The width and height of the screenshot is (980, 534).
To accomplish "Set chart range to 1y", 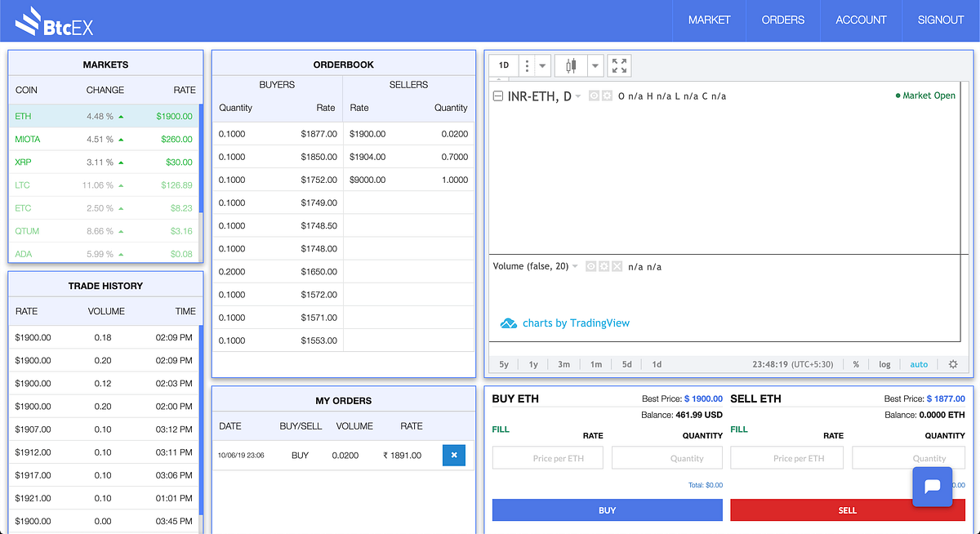I will (533, 364).
